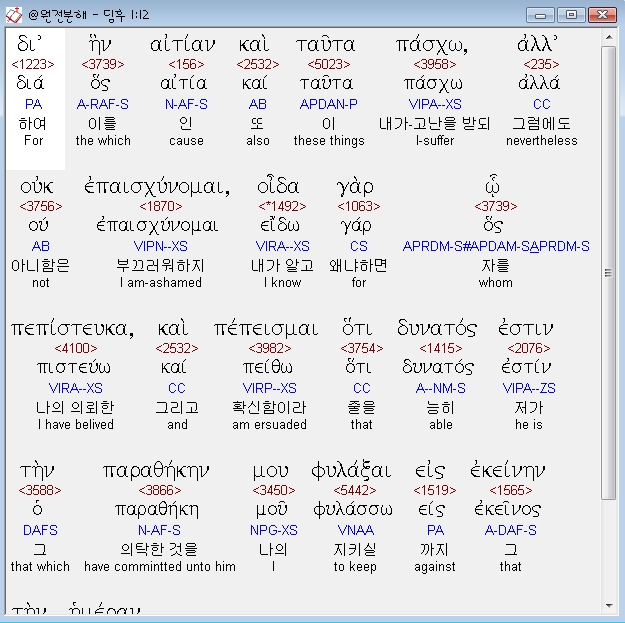Minimize the 원전분해 window
Image resolution: width=625 pixels, height=623 pixels.
(540, 15)
